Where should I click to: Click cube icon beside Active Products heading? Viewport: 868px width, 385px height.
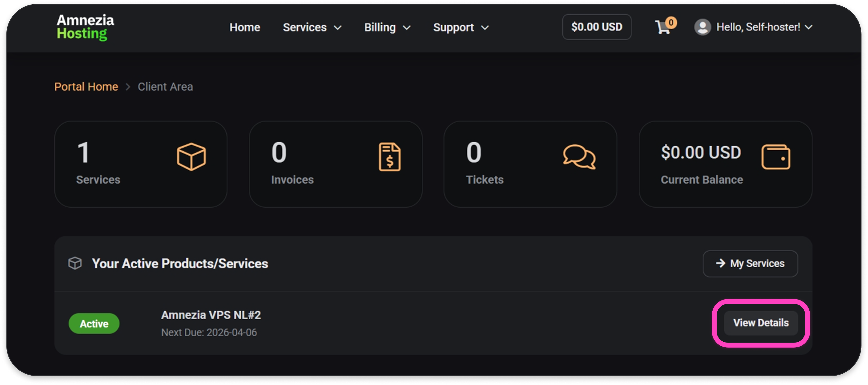(x=75, y=263)
